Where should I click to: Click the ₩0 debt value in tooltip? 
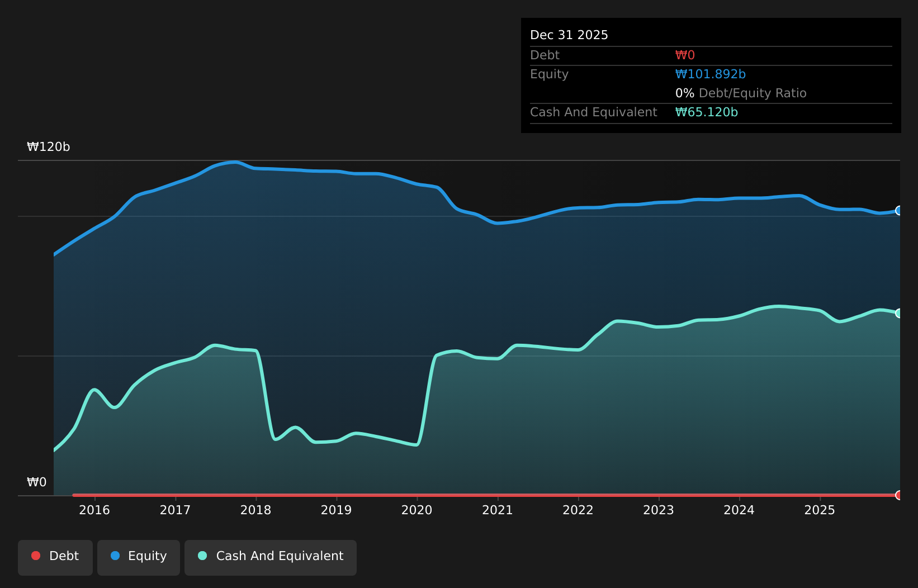coord(685,55)
